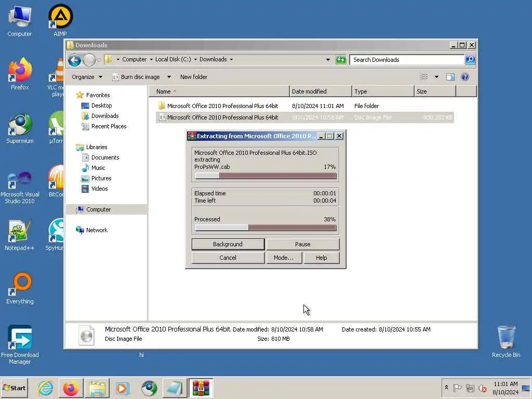The image size is (532, 399).
Task: Click the muted volume tray icon
Action: (482, 388)
